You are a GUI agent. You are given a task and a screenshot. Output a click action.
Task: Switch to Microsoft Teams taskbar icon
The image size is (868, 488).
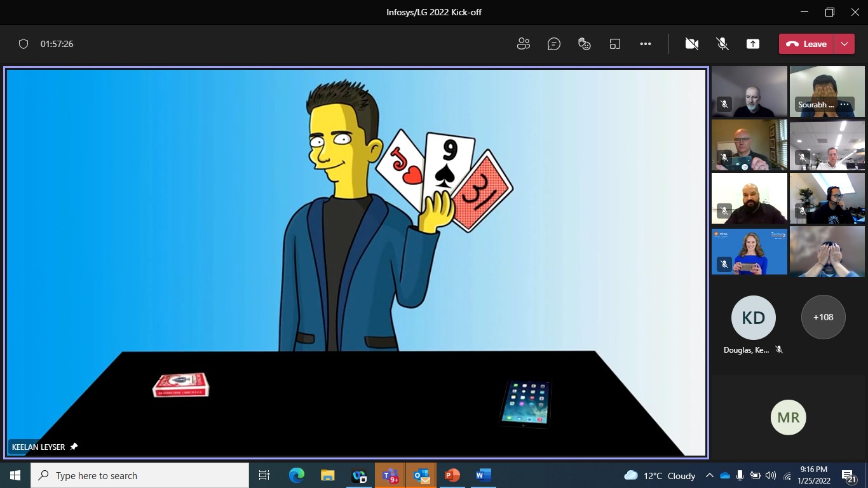coord(390,475)
